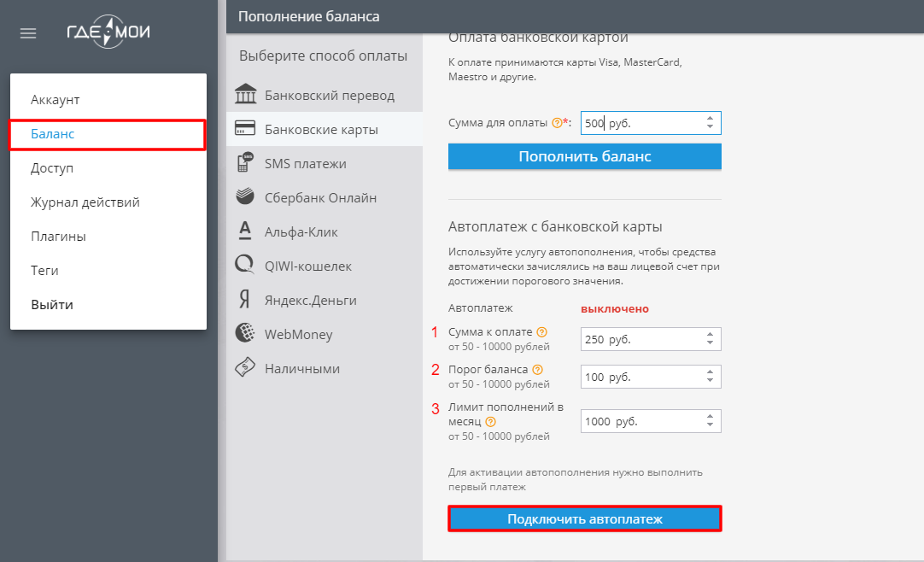Select the Сбербанк Онлайн icon
Viewport: 924px width, 562px height.
pyautogui.click(x=245, y=196)
